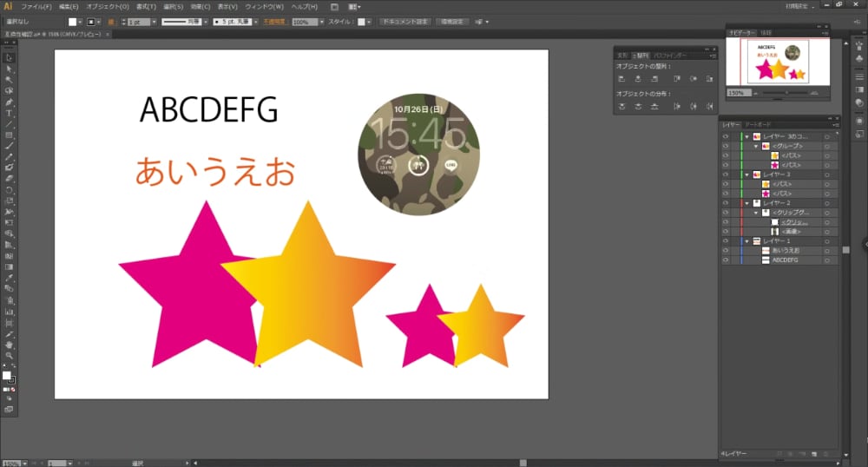Screen dimensions: 868x467
Task: Hide the レイヤー 2 layer
Action: click(725, 203)
